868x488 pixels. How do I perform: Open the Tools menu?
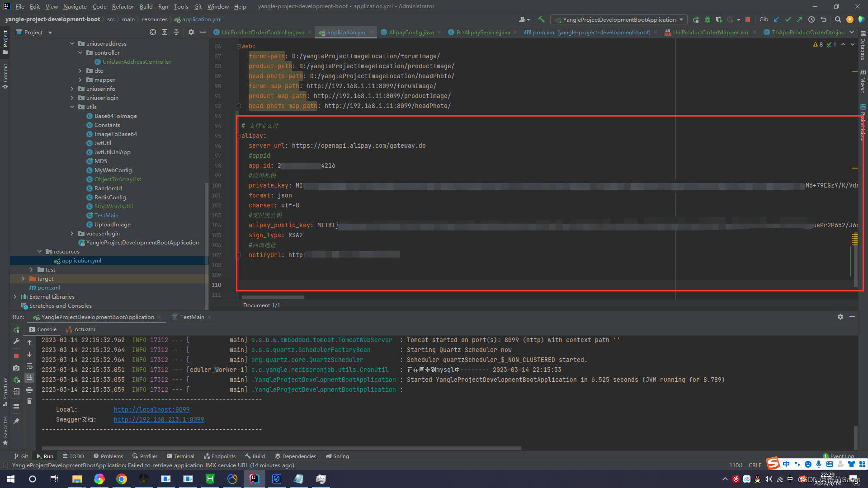coord(181,6)
